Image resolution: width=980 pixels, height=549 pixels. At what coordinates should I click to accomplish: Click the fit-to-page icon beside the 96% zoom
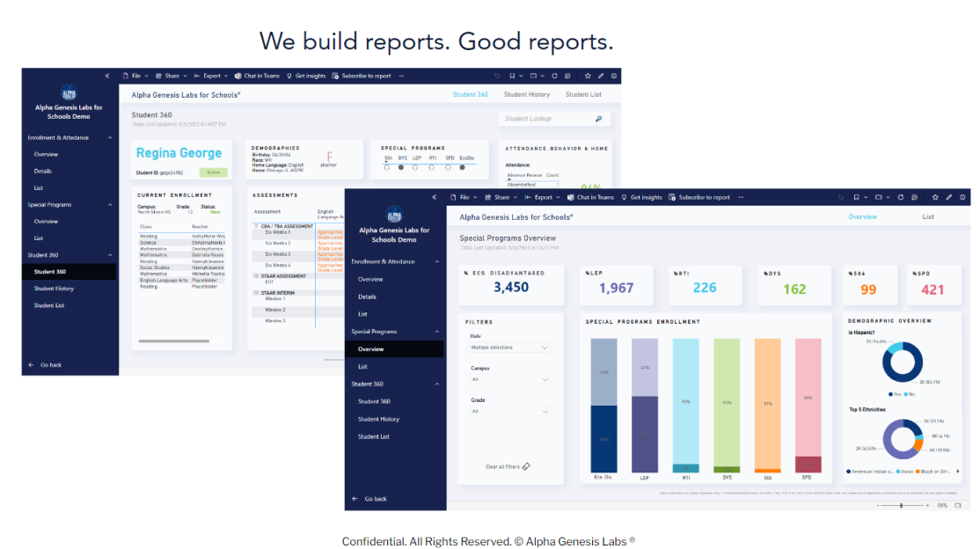coord(957,505)
